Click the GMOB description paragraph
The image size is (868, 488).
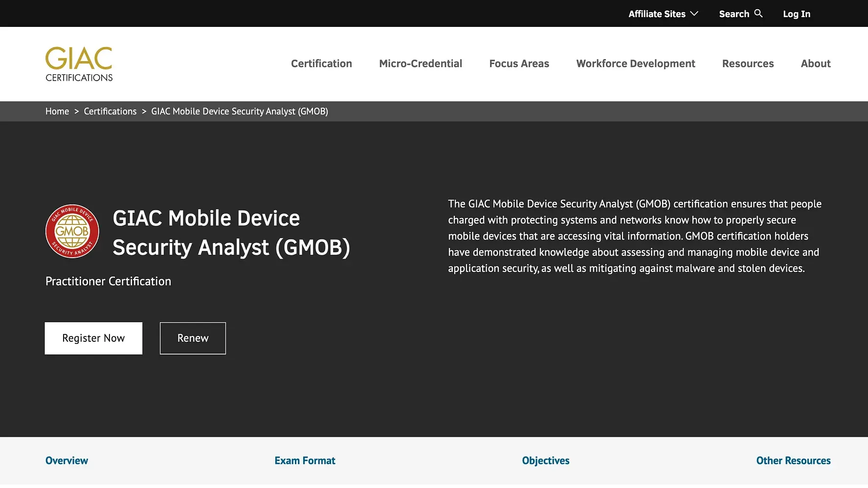click(635, 236)
